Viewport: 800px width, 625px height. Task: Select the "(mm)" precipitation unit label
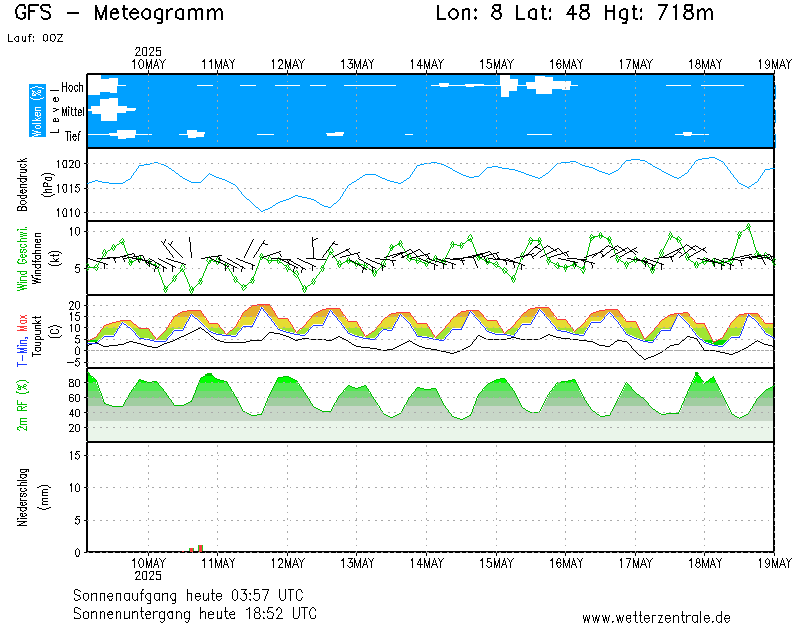pos(45,497)
